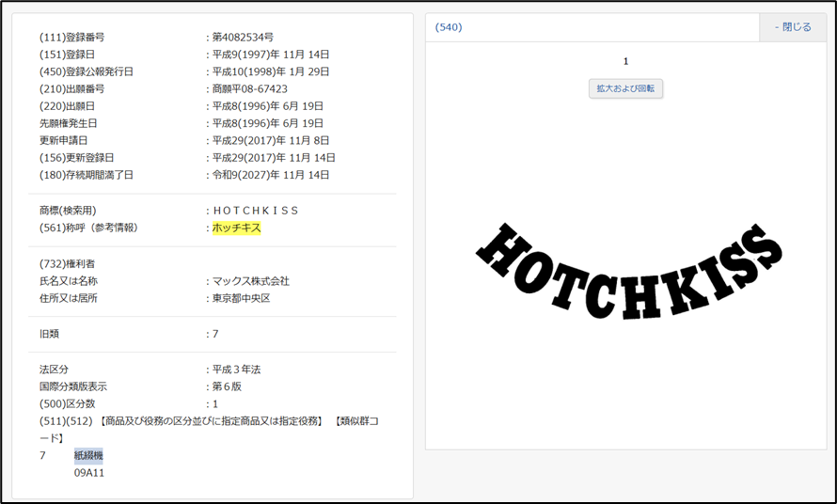The image size is (837, 504).
Task: Click the (540) heading link
Action: pos(449,27)
